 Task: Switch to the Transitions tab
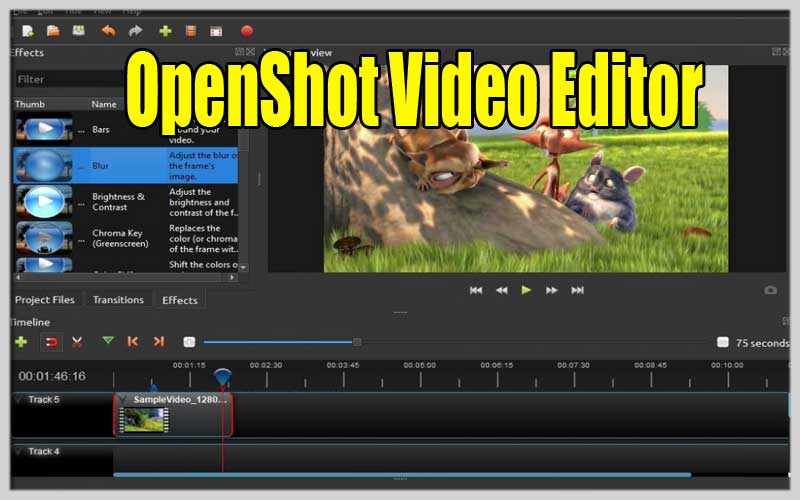tap(118, 299)
